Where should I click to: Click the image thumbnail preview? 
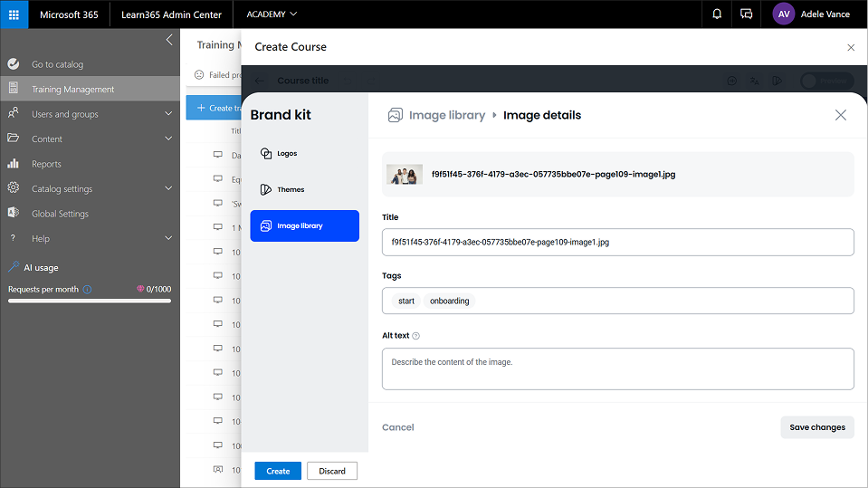[x=404, y=175]
